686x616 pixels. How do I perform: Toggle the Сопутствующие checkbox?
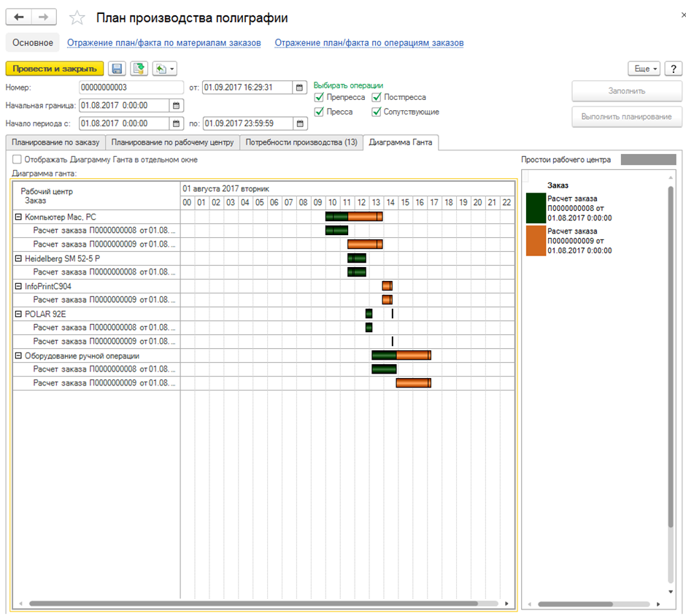[x=377, y=112]
